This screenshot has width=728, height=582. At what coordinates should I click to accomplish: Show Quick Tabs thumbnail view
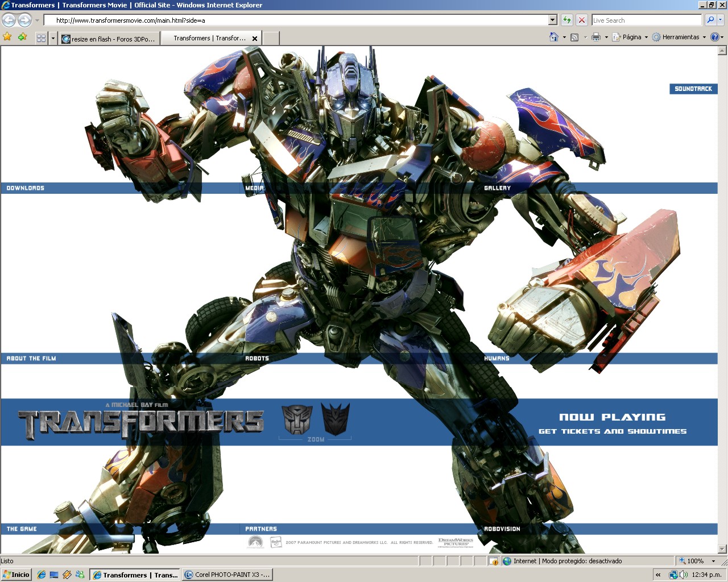click(x=41, y=39)
